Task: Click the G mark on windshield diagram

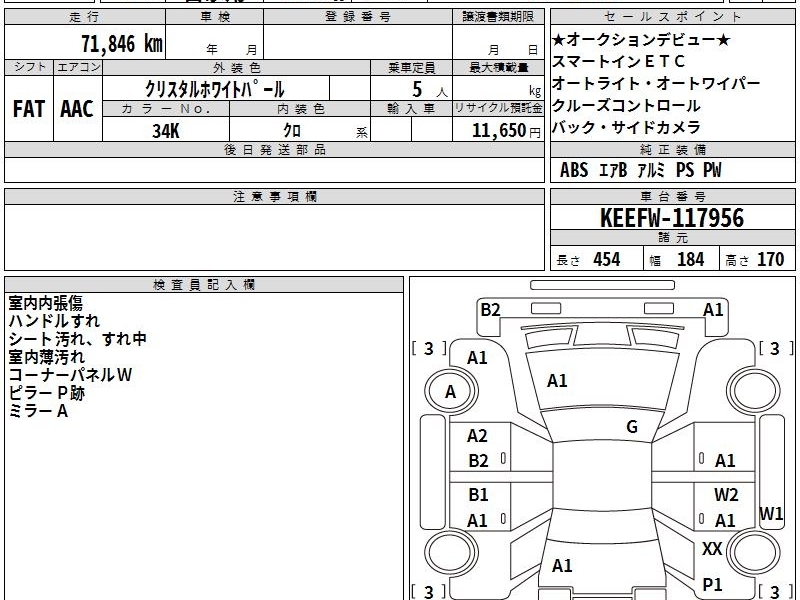Action: pos(632,427)
